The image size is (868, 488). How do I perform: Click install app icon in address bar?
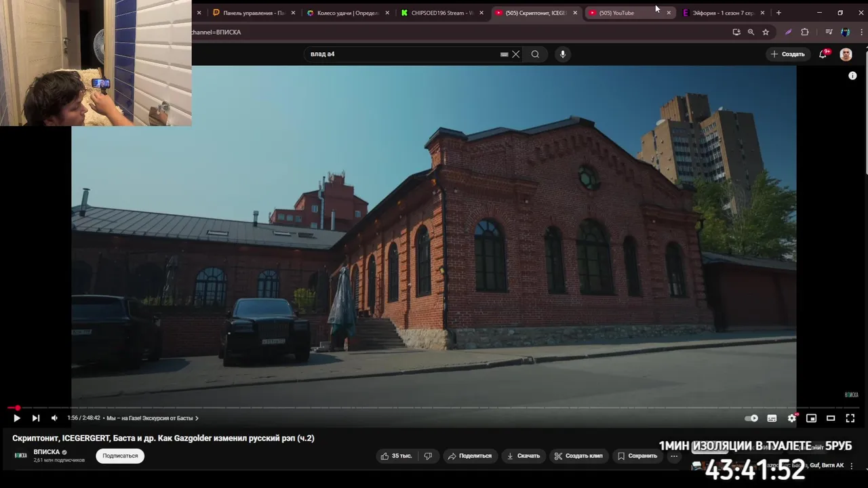[736, 32]
